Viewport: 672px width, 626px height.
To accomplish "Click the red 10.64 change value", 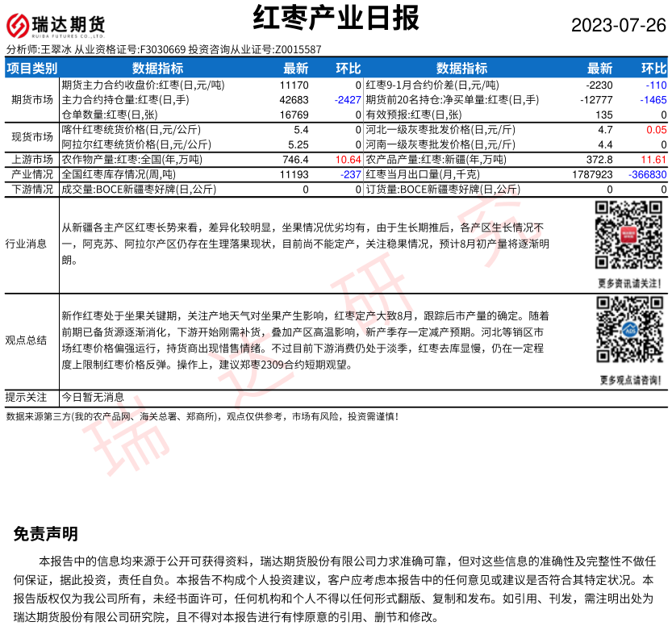I will tap(348, 160).
